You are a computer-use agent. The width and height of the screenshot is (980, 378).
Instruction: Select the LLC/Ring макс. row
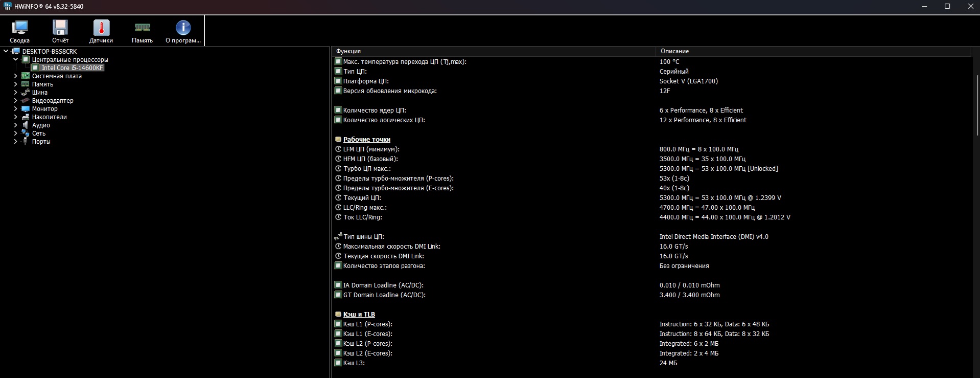(652, 207)
